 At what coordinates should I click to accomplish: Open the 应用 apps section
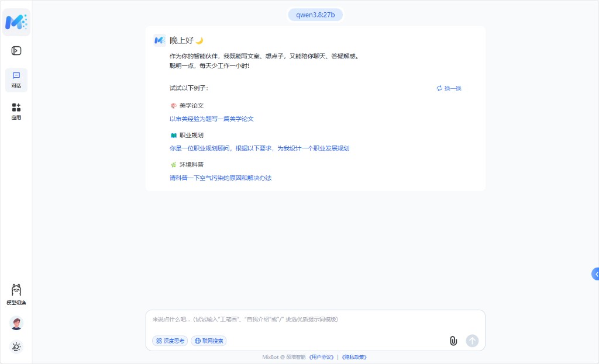click(x=16, y=112)
